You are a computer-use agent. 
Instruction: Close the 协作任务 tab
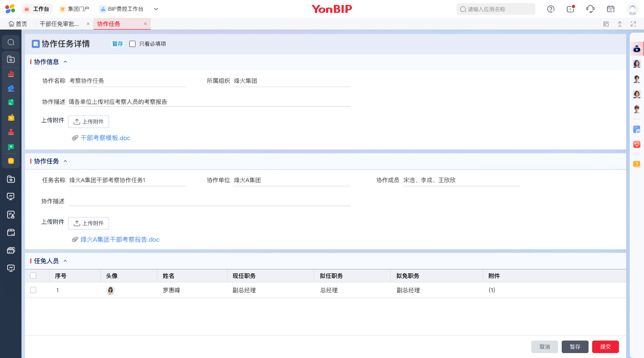145,24
